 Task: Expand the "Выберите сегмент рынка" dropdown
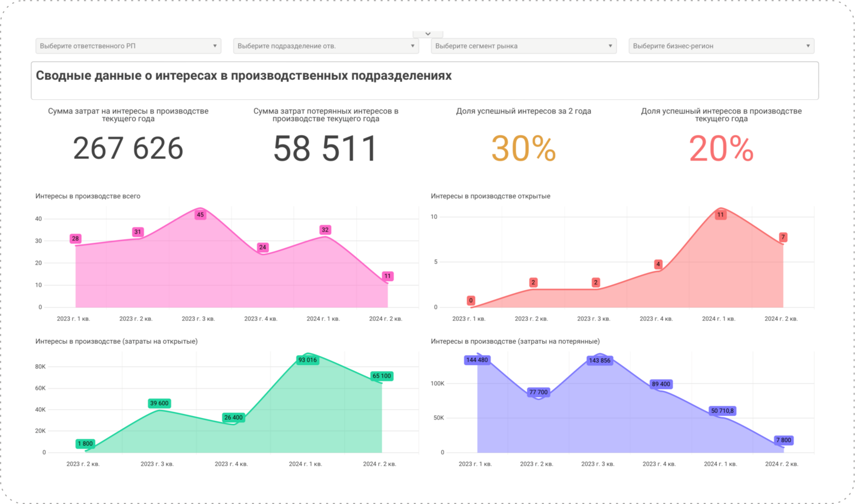(524, 46)
